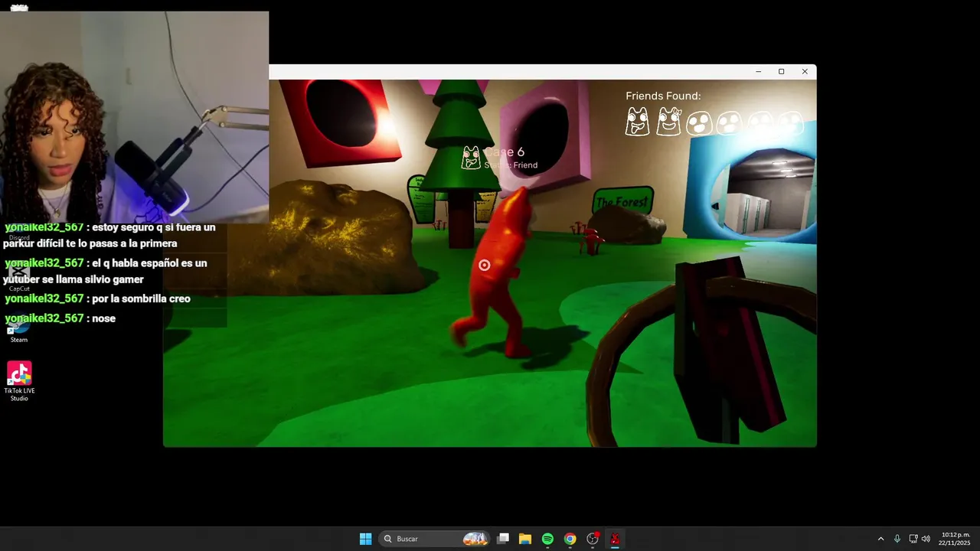Open Spotify from the taskbar
The width and height of the screenshot is (980, 551).
[547, 539]
